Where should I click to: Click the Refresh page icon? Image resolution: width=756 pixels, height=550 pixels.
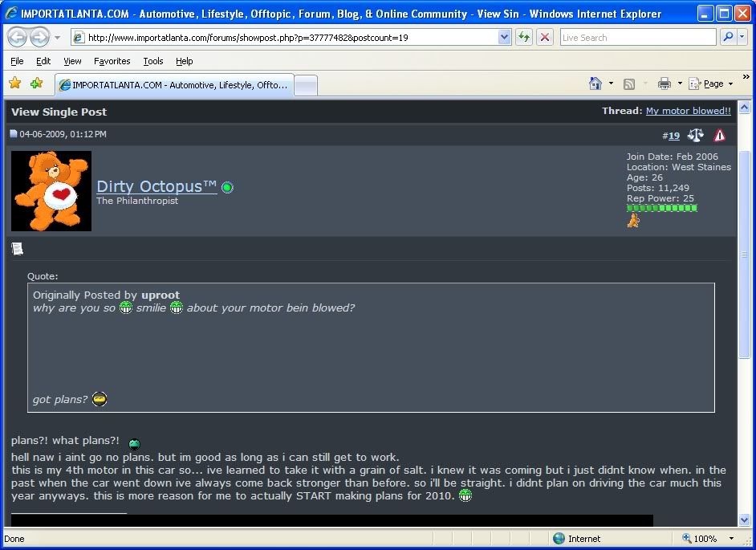point(524,38)
